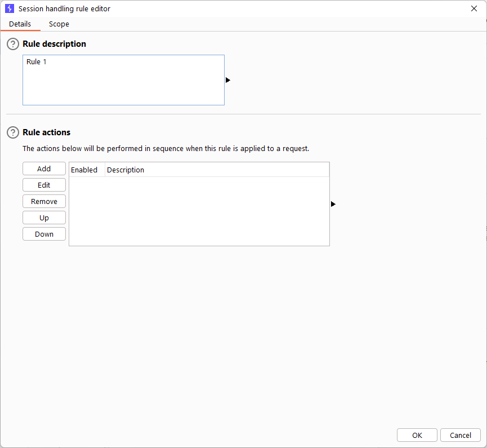Click the Session handling rule editor title text

(64, 8)
